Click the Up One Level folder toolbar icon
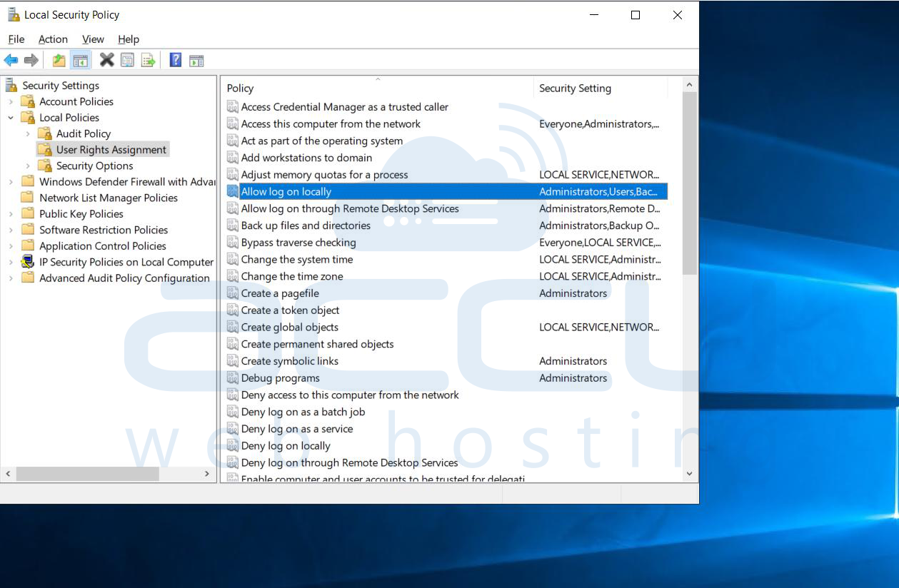Viewport: 899px width, 588px height. 59,60
